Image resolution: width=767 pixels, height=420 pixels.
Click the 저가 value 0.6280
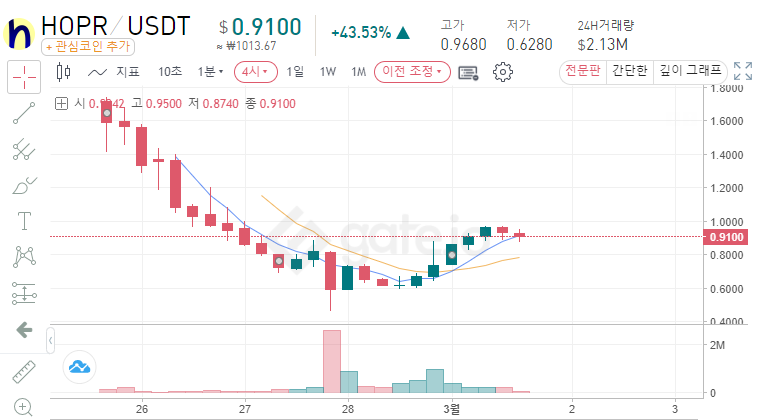tap(529, 44)
